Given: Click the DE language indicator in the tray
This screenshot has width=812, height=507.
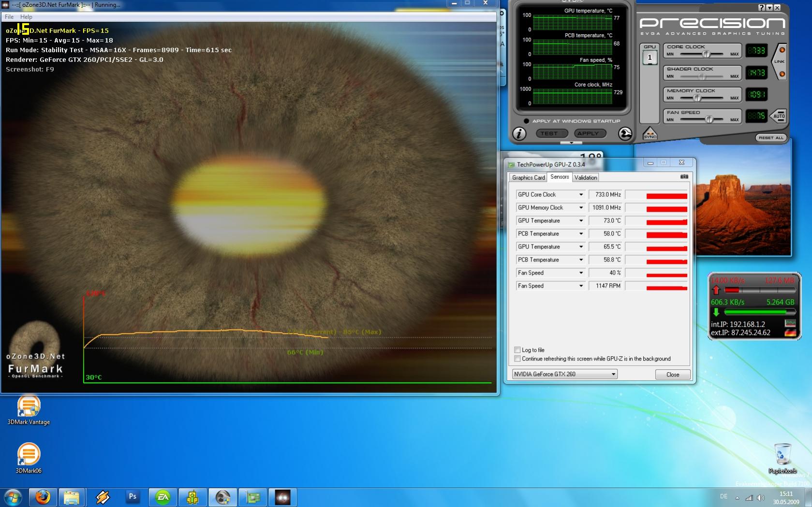Looking at the screenshot, I should (x=723, y=496).
